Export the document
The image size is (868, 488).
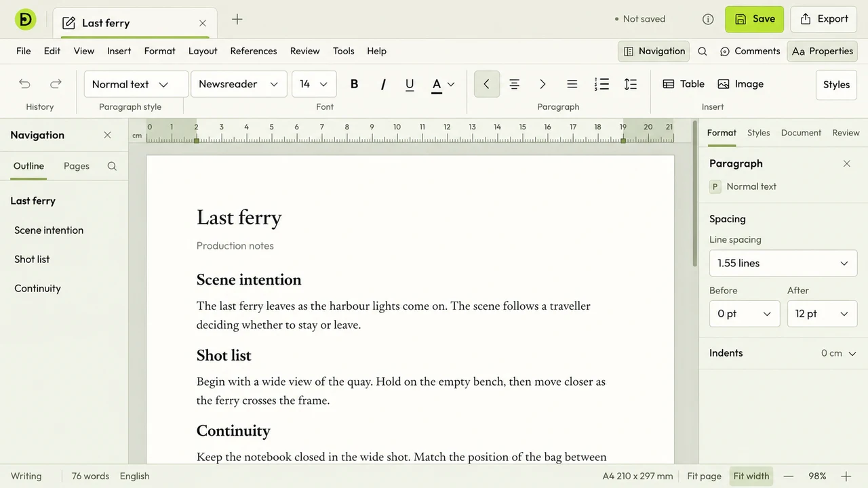(x=824, y=19)
